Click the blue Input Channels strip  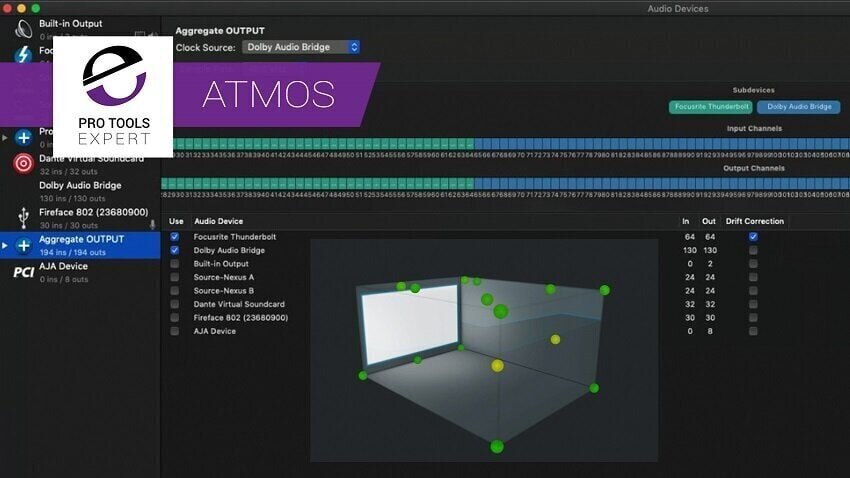coord(662,144)
